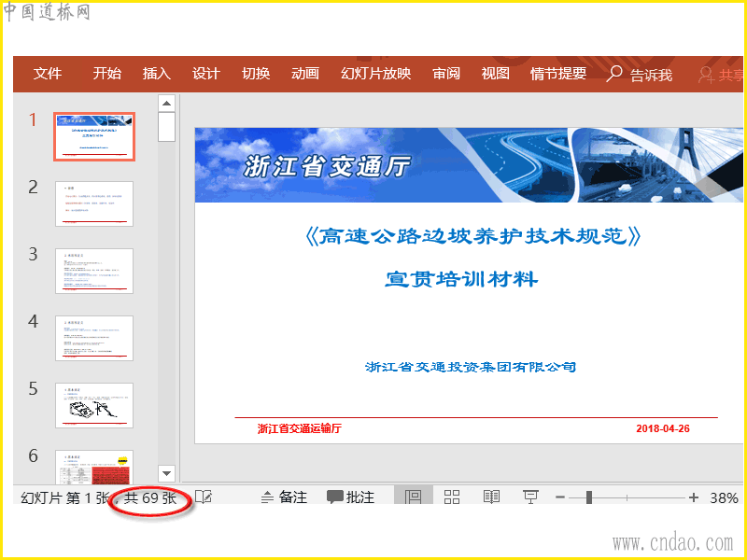This screenshot has height=560, width=747.
Task: Open the 动画 (Animations) tab
Action: coord(305,74)
